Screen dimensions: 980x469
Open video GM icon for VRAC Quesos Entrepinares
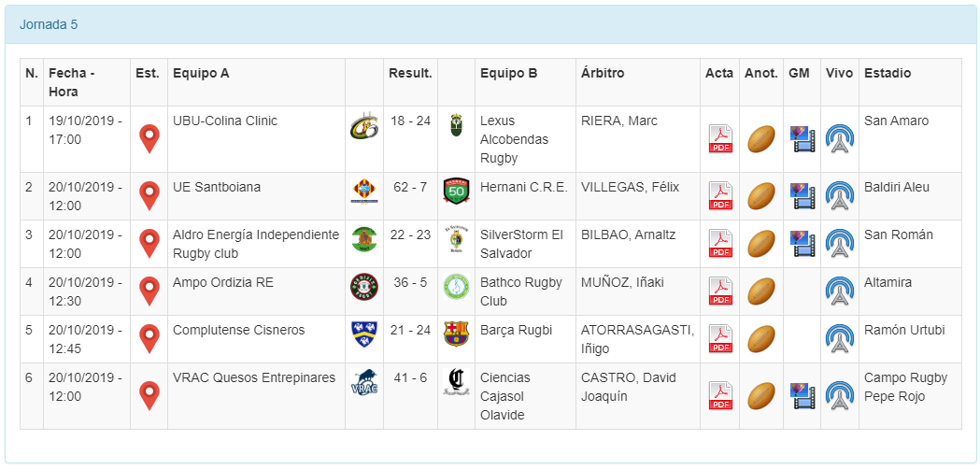[x=802, y=396]
